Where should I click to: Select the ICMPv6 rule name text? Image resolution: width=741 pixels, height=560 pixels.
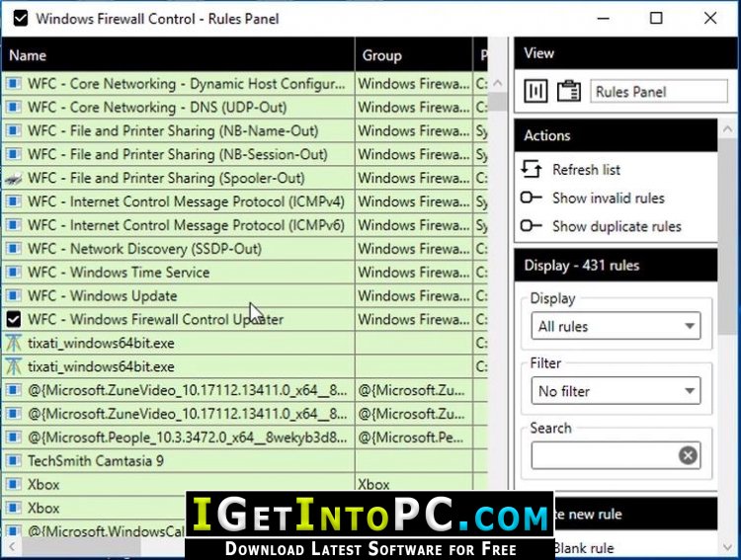coord(186,225)
